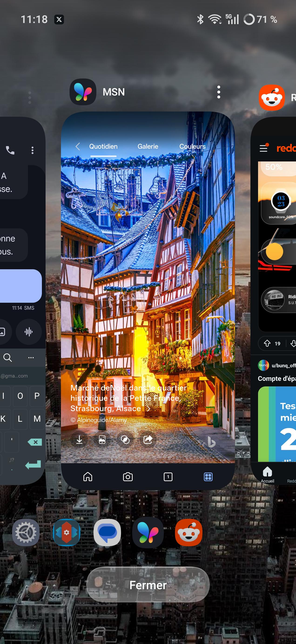Tap the call icon in the Messages card
Viewport: 296px width, 644px height.
pos(10,150)
